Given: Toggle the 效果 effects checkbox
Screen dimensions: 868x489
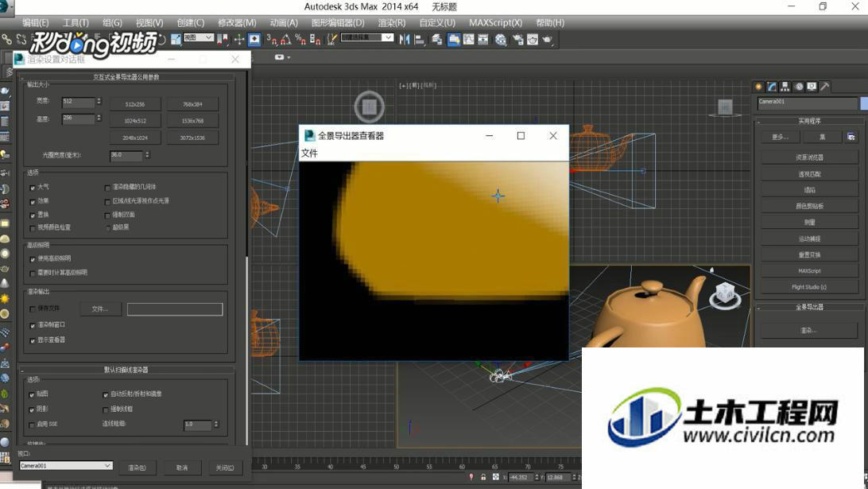Looking at the screenshot, I should pos(32,202).
